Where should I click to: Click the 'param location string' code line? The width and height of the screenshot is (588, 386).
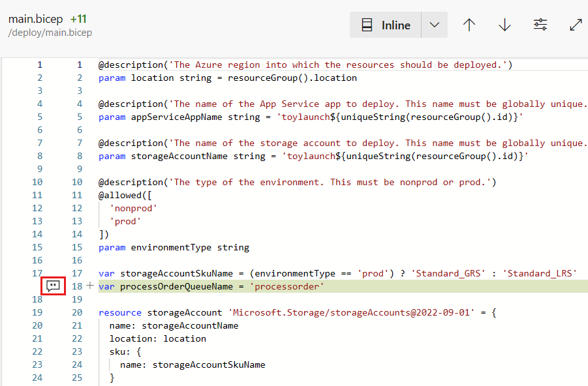228,78
